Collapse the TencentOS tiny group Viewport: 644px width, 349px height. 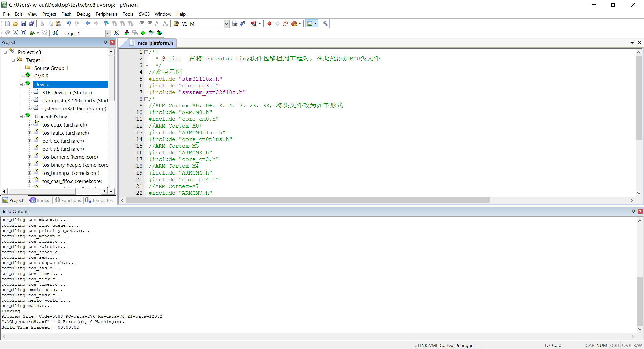pyautogui.click(x=21, y=116)
